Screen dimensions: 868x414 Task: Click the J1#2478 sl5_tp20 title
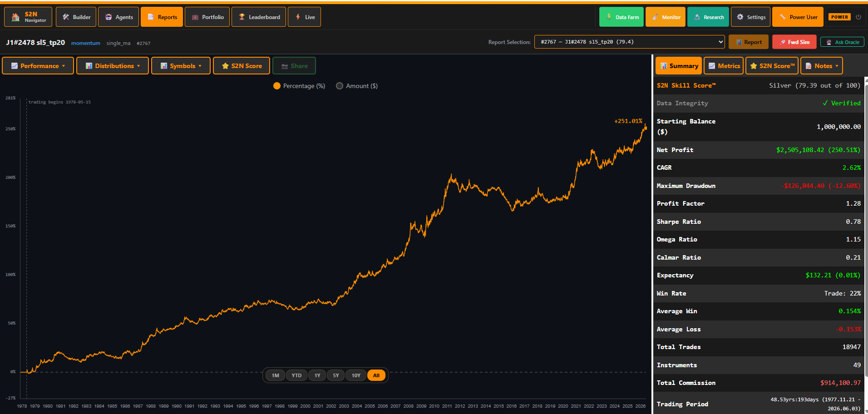(x=35, y=42)
